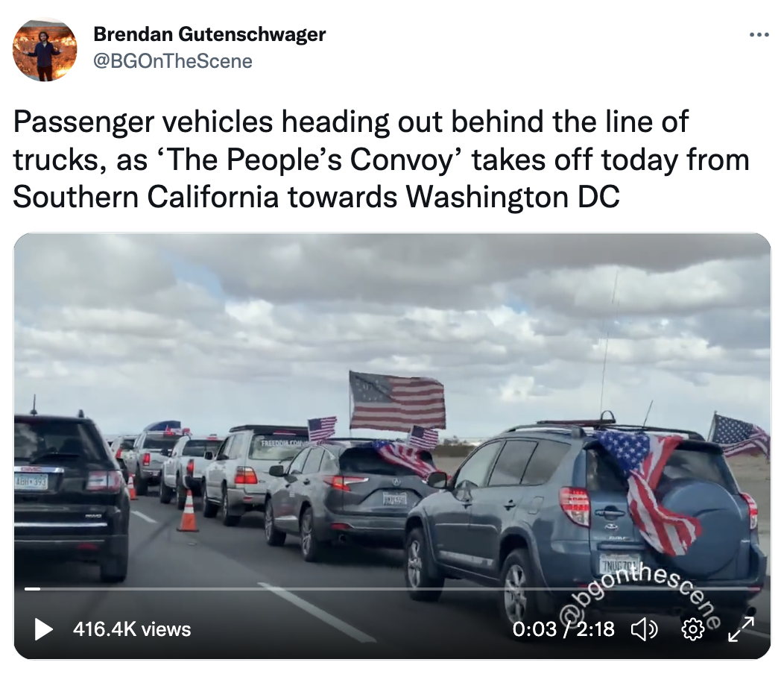The height and width of the screenshot is (674, 784).
Task: Seek along the video progress bar
Action: point(391,589)
